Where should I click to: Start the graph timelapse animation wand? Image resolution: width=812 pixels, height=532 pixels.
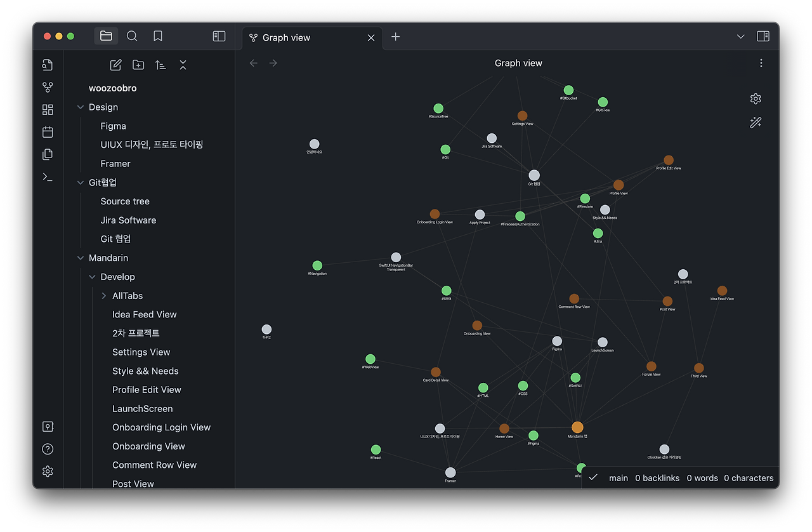(756, 123)
